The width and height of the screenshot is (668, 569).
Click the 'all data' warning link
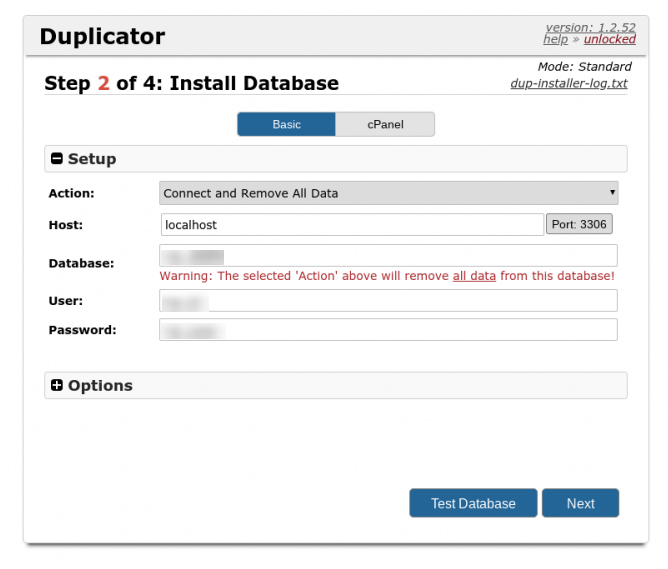pos(474,276)
